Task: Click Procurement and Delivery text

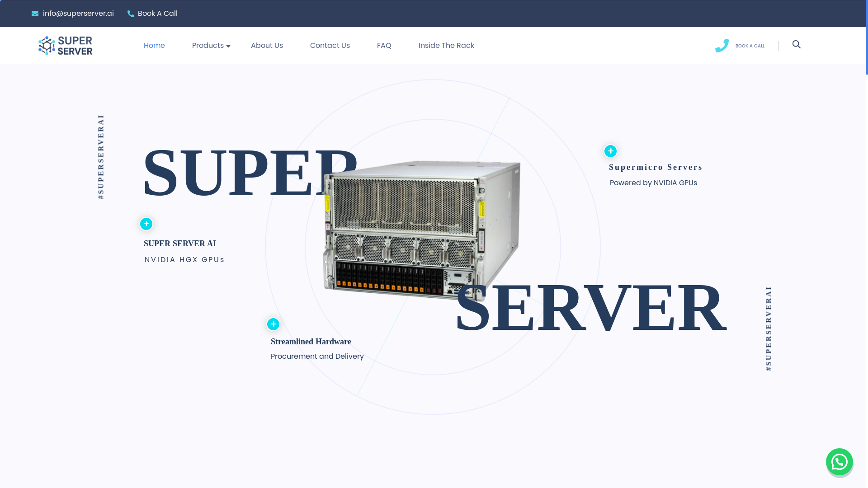Action: [x=317, y=357]
